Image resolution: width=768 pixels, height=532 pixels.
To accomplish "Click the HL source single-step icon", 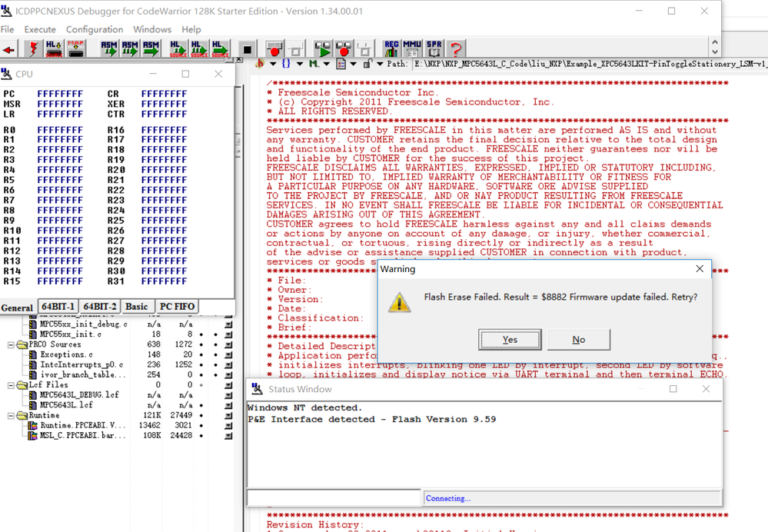I will tap(178, 49).
